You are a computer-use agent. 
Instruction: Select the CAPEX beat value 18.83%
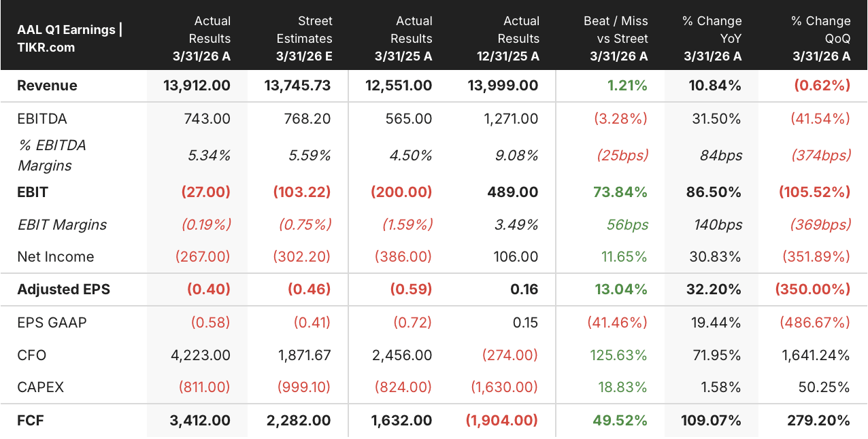[624, 387]
